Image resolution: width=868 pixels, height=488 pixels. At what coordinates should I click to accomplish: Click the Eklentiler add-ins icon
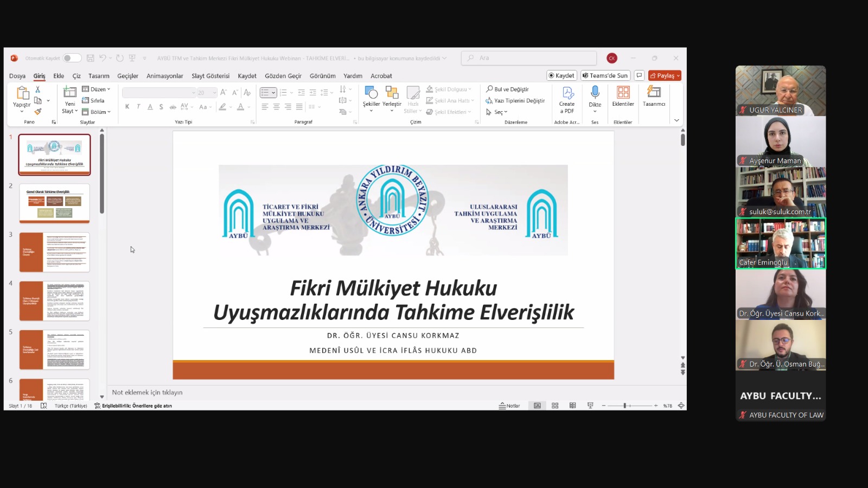point(623,97)
